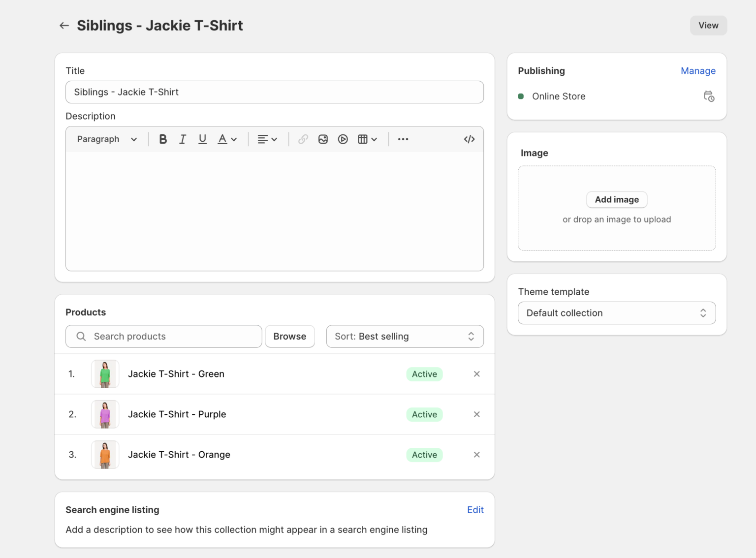
Task: Open the Manage link in Publishing
Action: [x=698, y=70]
